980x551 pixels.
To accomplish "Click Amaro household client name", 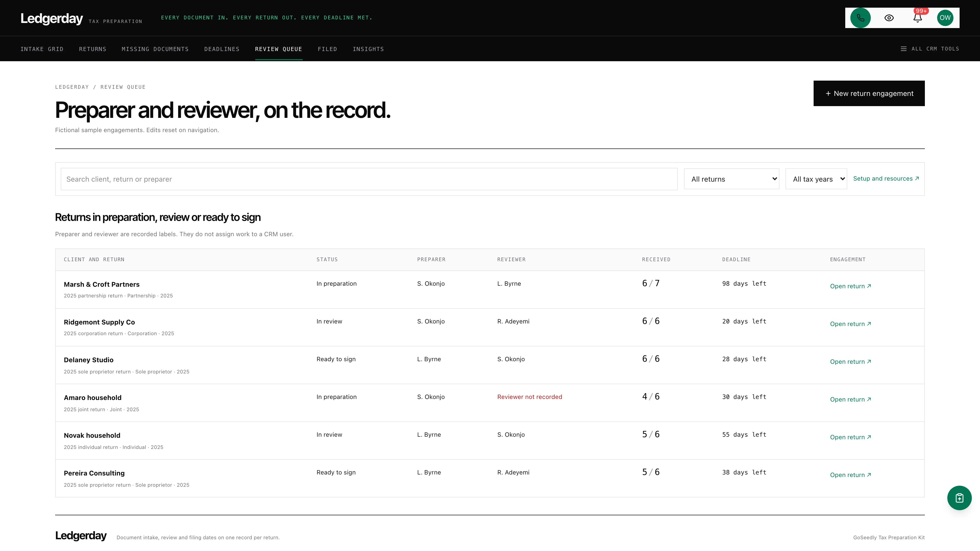I will pos(92,398).
